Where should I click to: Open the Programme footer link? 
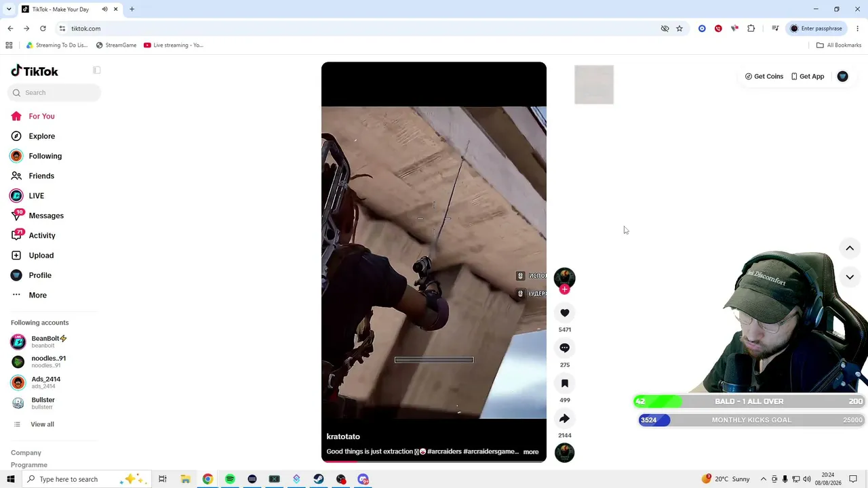(x=29, y=465)
